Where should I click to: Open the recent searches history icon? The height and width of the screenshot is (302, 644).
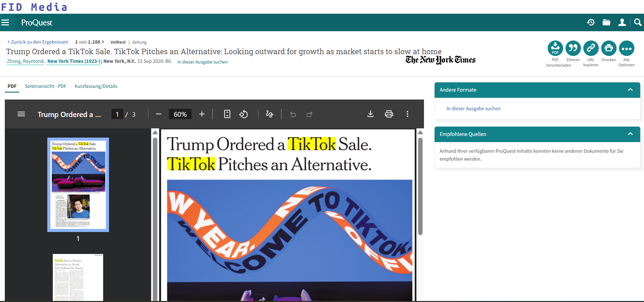tap(591, 23)
